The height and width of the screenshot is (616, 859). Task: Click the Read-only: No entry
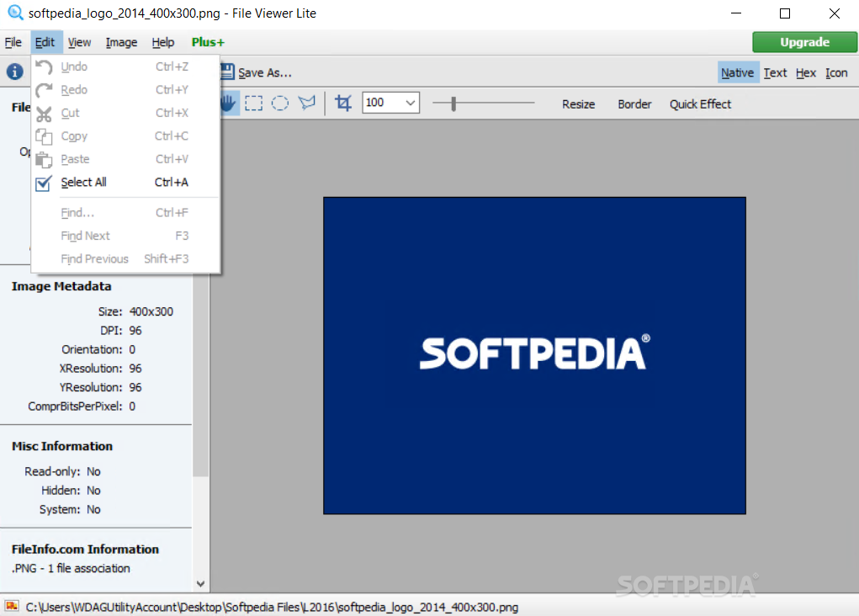[62, 471]
